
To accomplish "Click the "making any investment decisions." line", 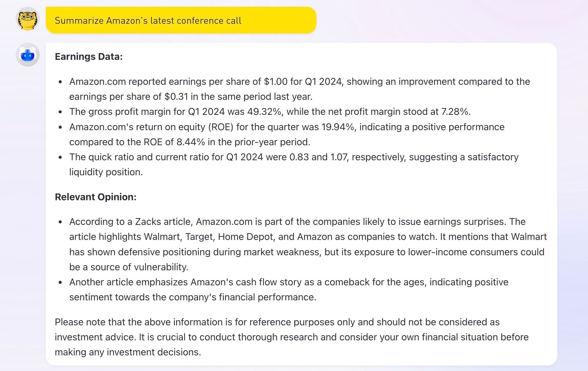I will (x=128, y=352).
